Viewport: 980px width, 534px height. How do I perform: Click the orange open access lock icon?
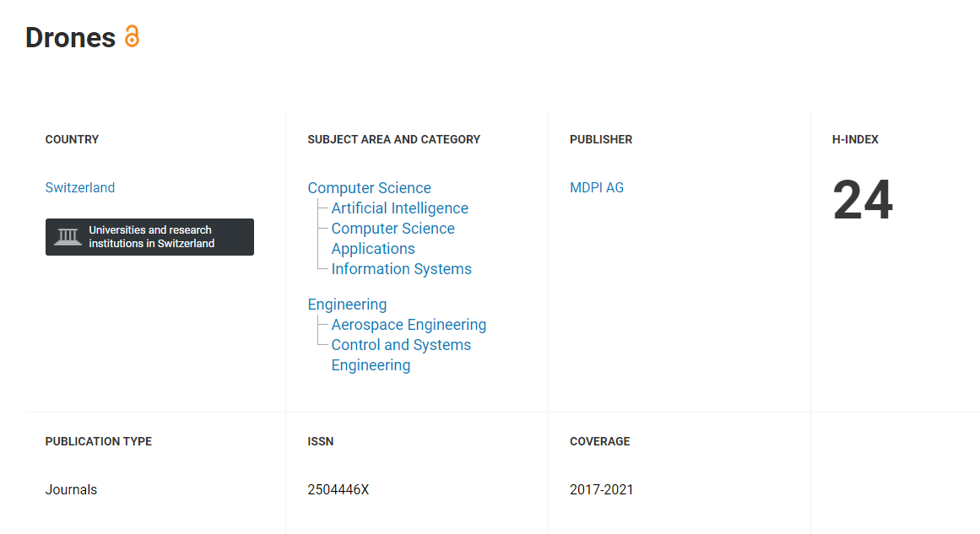131,36
